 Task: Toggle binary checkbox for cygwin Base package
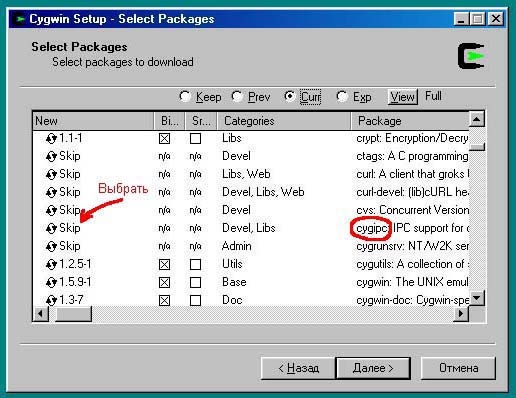click(x=164, y=282)
